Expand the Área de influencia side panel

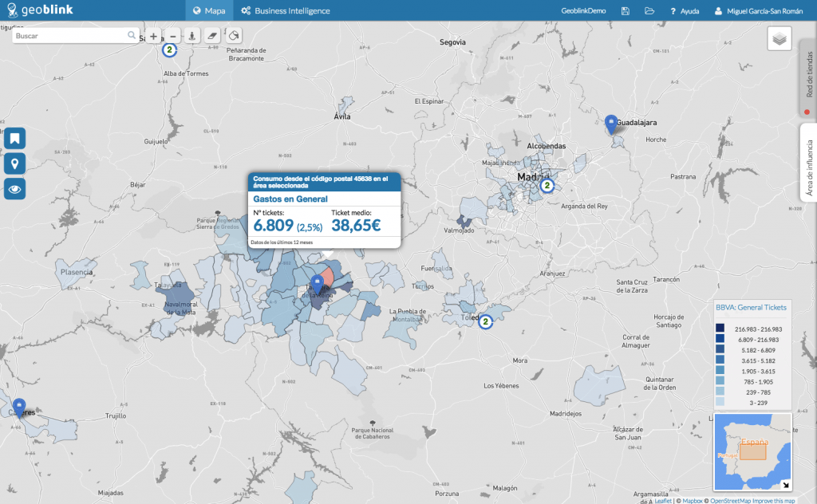(x=809, y=163)
